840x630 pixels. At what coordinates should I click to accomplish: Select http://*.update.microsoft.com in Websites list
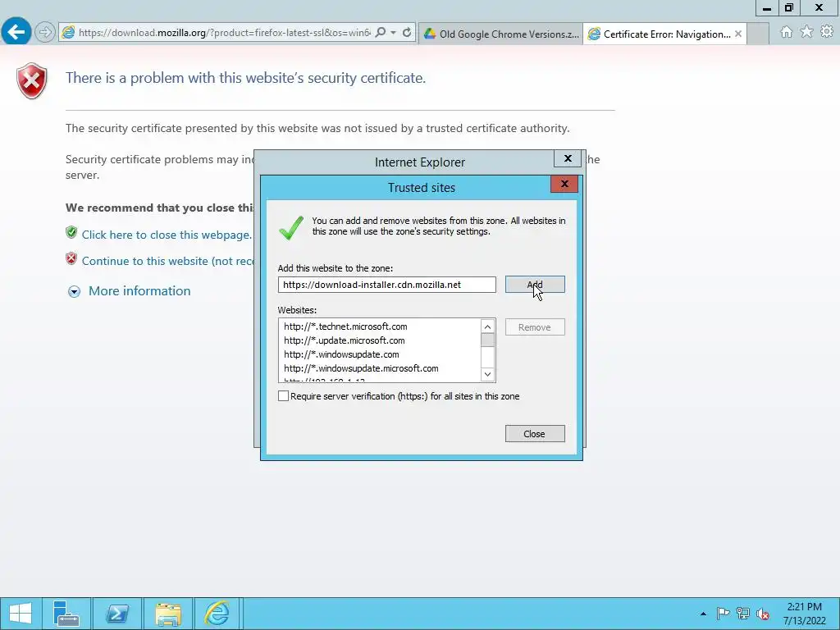(x=345, y=340)
